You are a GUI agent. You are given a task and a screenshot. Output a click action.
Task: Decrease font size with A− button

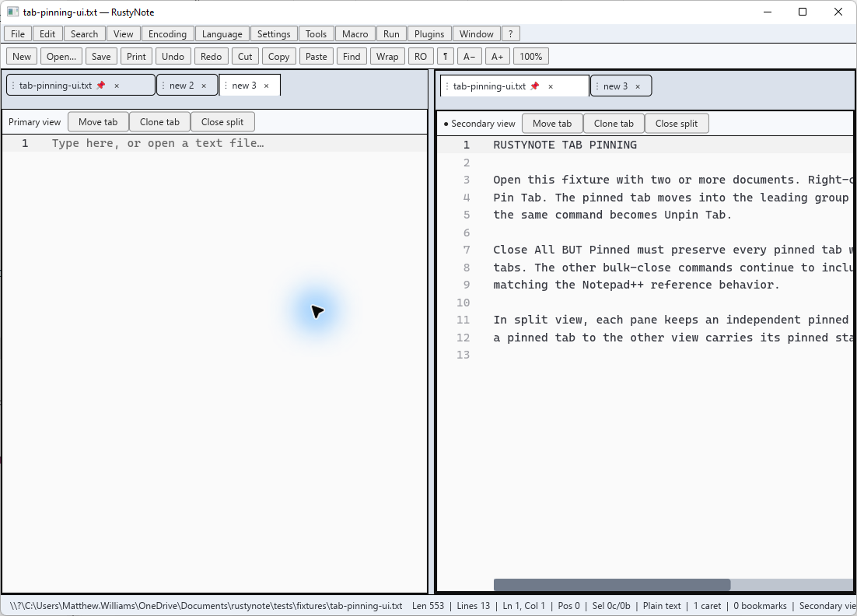pos(470,56)
